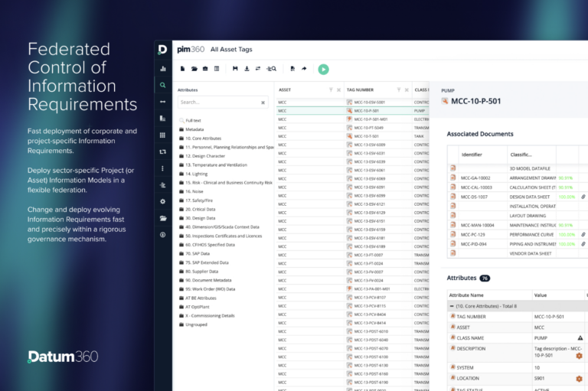Image resolution: width=588 pixels, height=391 pixels.
Task: Open document MCC-PC-129
Action: 472,235
